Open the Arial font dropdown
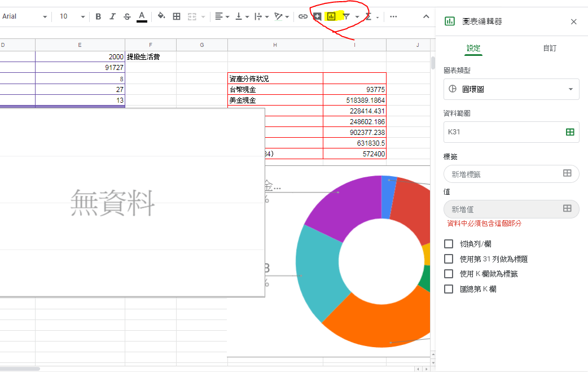The image size is (588, 372). pos(24,16)
